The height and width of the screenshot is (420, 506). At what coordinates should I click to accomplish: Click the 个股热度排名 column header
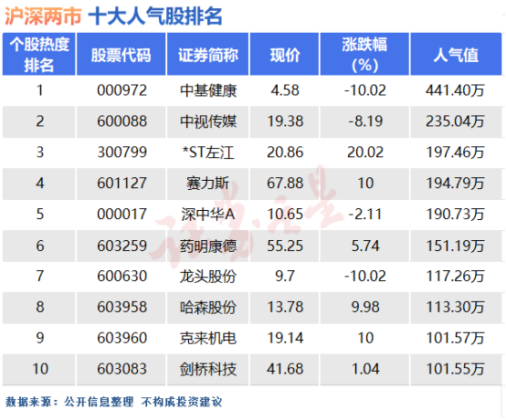click(x=39, y=54)
